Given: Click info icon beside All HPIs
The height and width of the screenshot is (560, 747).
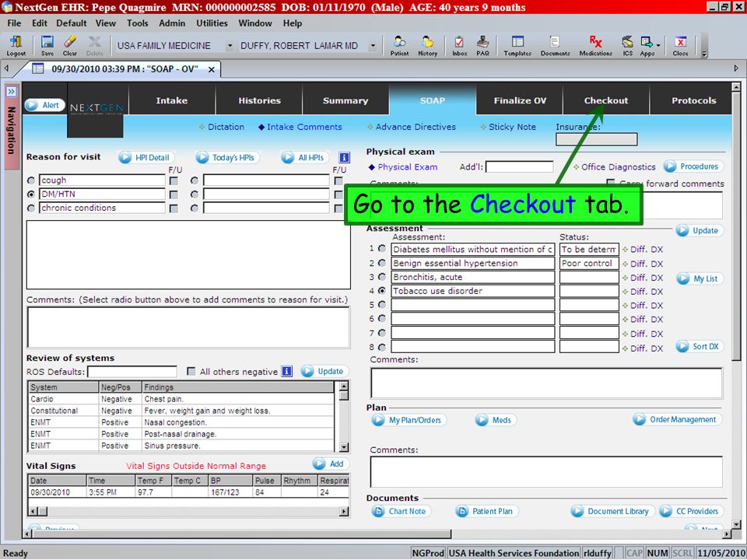Looking at the screenshot, I should [x=344, y=157].
